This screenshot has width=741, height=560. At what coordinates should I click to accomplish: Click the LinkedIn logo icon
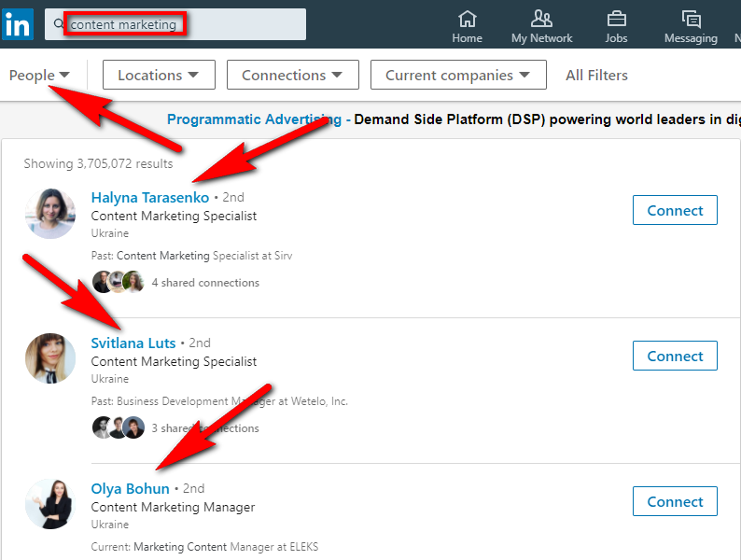coord(18,24)
